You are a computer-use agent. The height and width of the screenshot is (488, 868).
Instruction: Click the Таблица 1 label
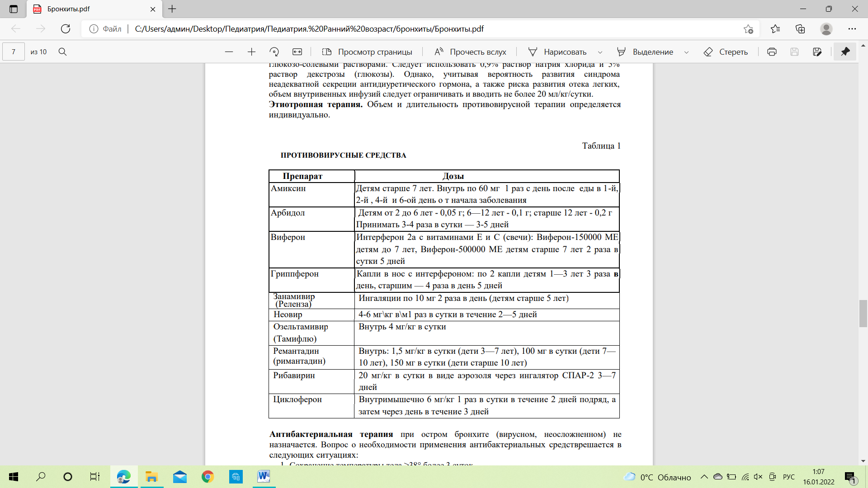click(x=601, y=145)
